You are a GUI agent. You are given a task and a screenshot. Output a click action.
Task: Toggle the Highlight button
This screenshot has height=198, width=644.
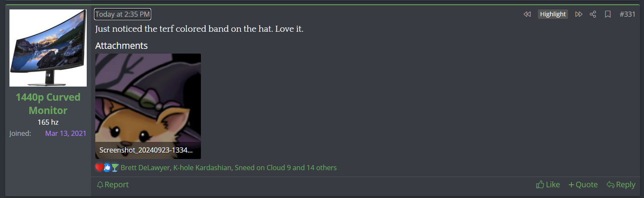pos(553,14)
